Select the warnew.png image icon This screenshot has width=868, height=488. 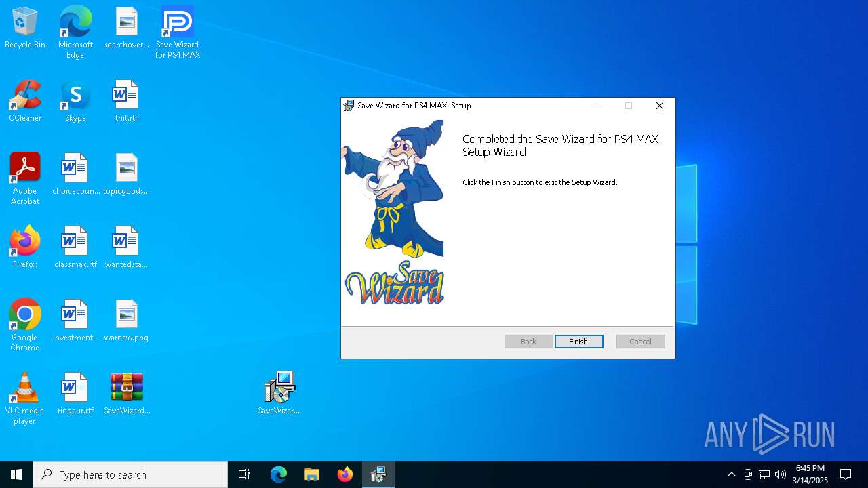tap(126, 321)
